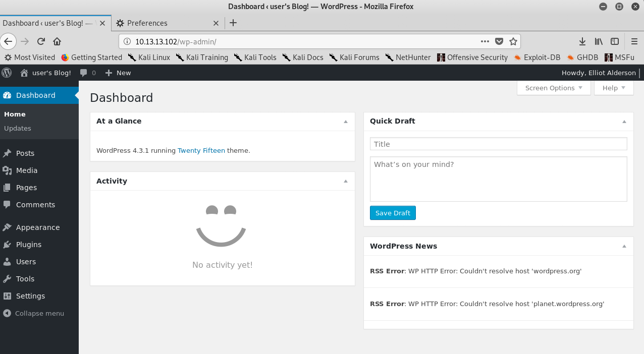644x354 pixels.
Task: Expand the Screen Options panel
Action: (x=554, y=88)
